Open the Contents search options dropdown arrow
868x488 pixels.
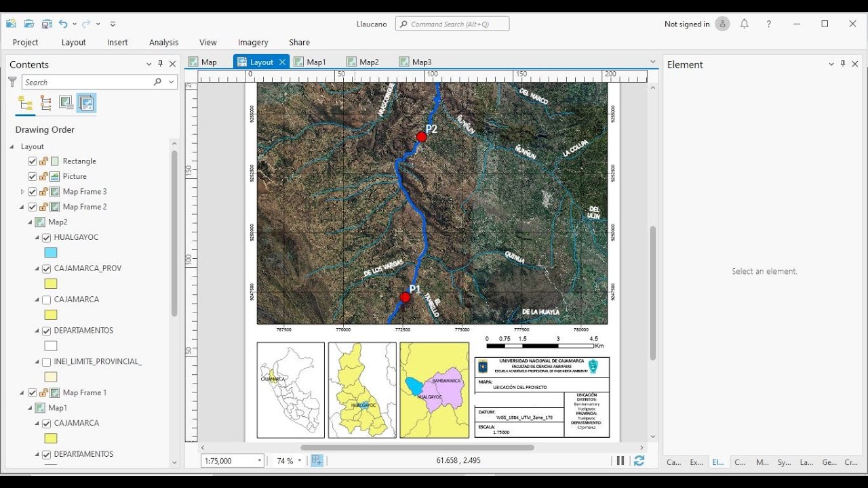(x=172, y=82)
